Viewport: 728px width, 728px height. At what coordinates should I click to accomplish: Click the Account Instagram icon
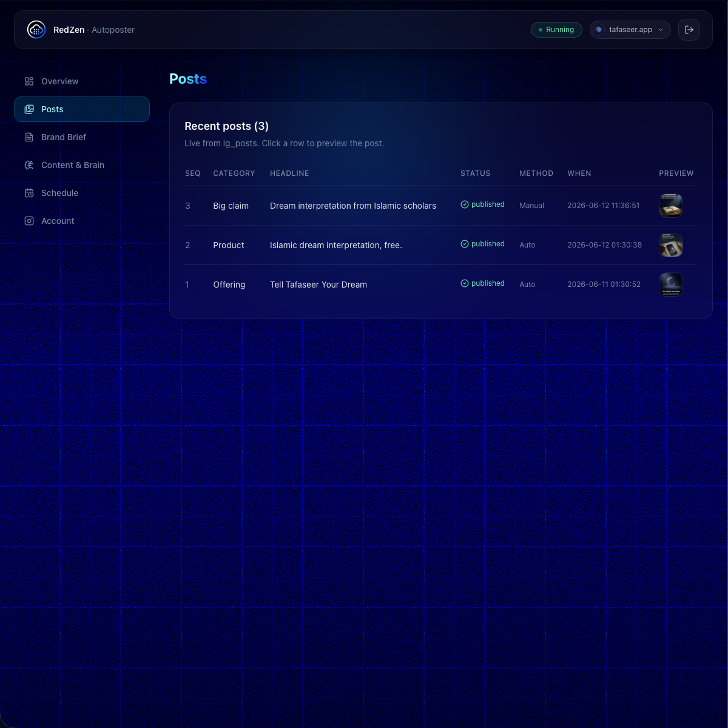pos(29,221)
